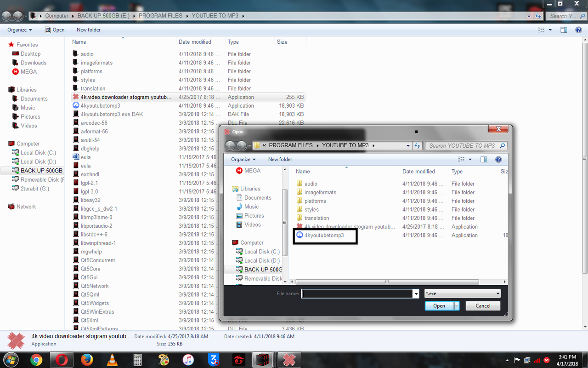Select Network in Explorer sidebar
The height and width of the screenshot is (368, 588).
tap(22, 207)
